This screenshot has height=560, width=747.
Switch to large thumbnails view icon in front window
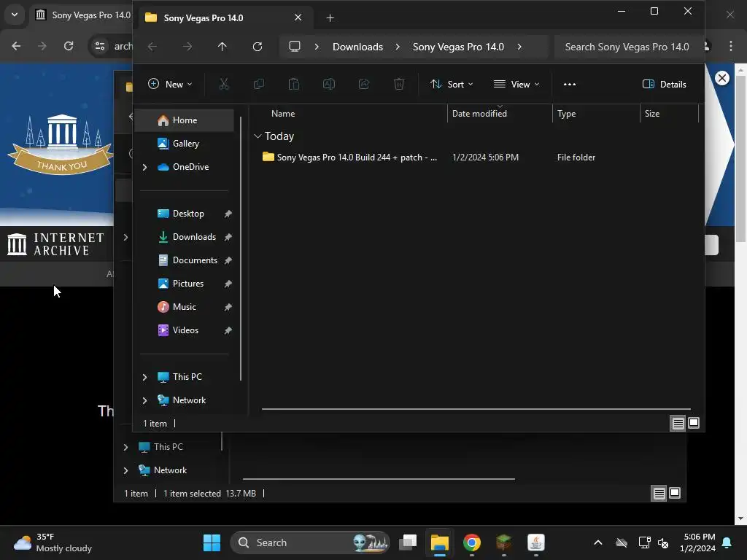pyautogui.click(x=694, y=423)
